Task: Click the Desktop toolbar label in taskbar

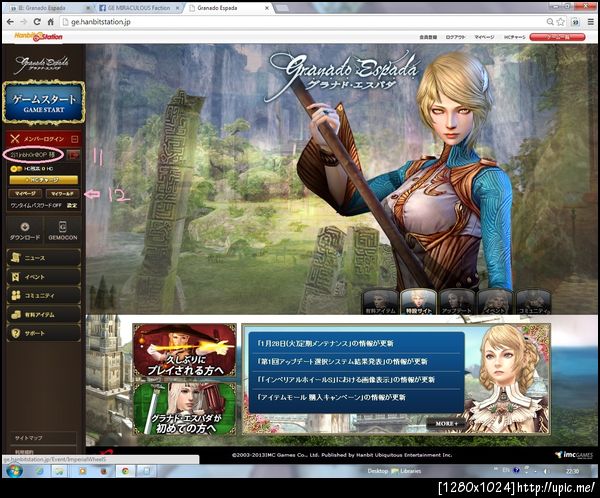Action: click(x=377, y=471)
